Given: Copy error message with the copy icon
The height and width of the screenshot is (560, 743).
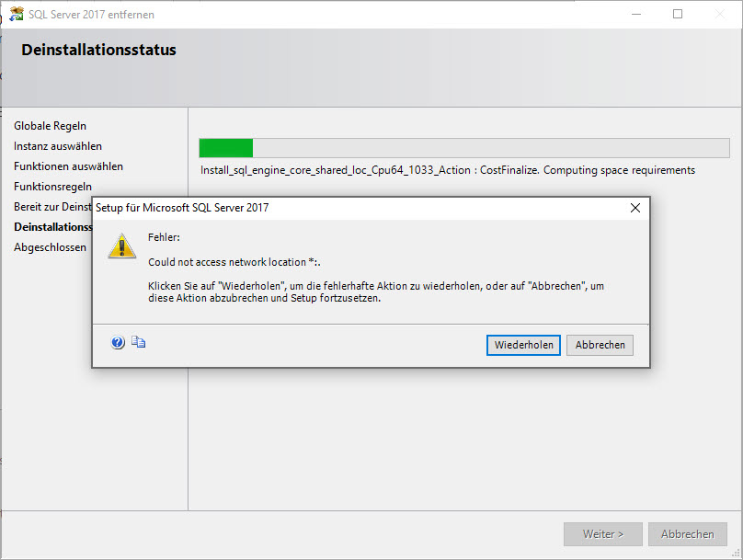Looking at the screenshot, I should click(138, 341).
